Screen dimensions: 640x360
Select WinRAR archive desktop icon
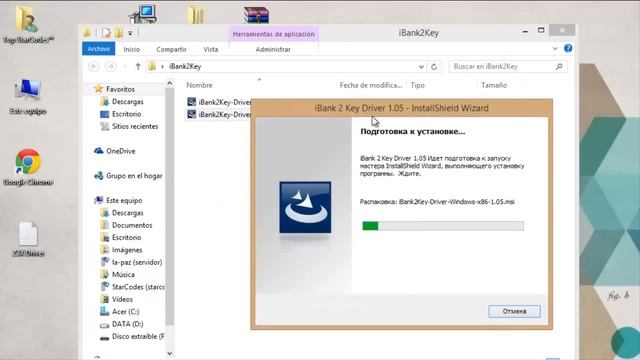click(256, 15)
